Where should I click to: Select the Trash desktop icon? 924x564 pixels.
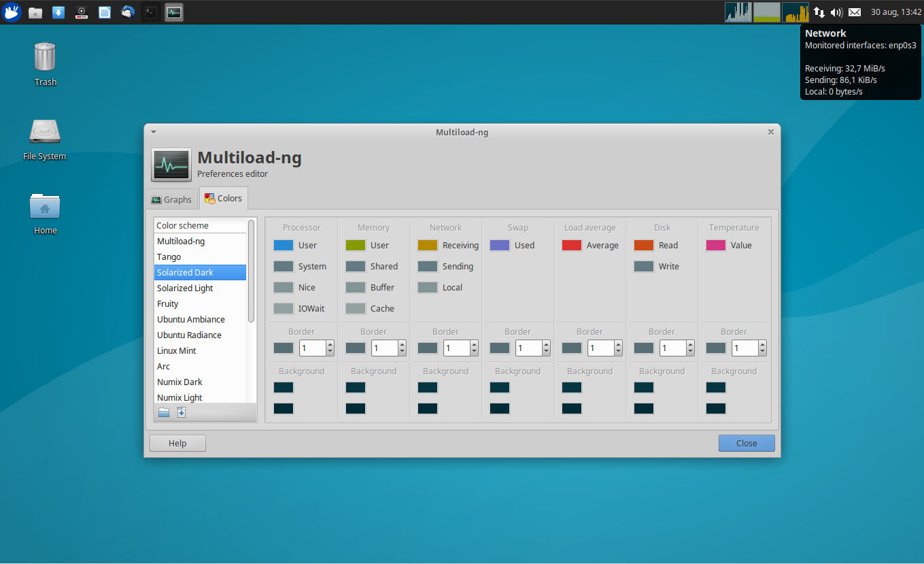click(46, 64)
